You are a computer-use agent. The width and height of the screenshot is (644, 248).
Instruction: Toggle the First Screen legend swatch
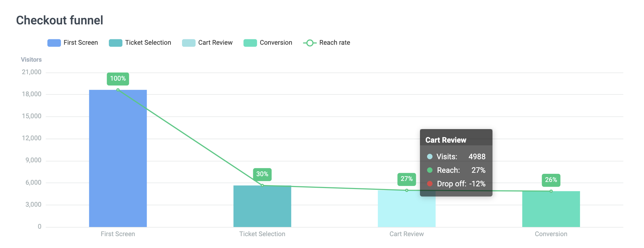[54, 43]
